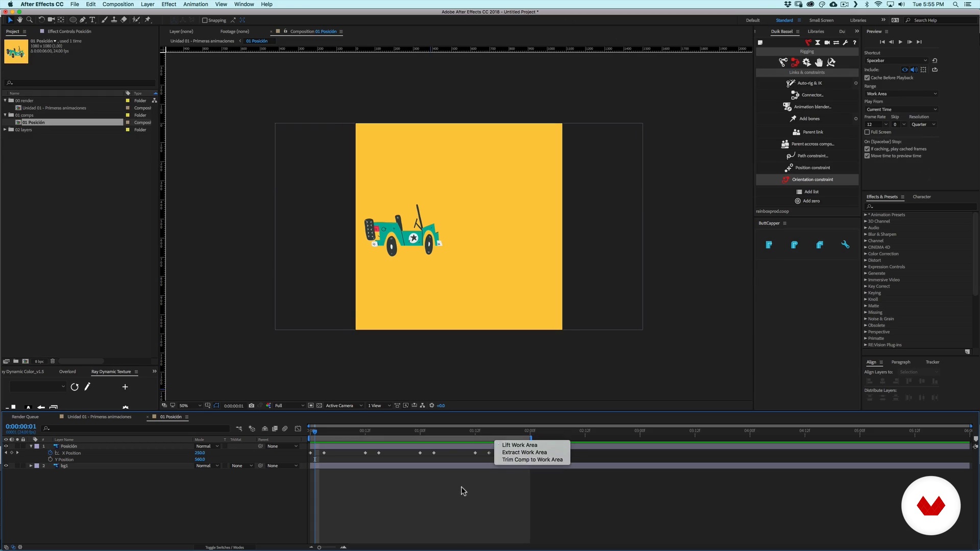Open Duik rigging tools icon
This screenshot has width=980, height=551.
point(808,42)
